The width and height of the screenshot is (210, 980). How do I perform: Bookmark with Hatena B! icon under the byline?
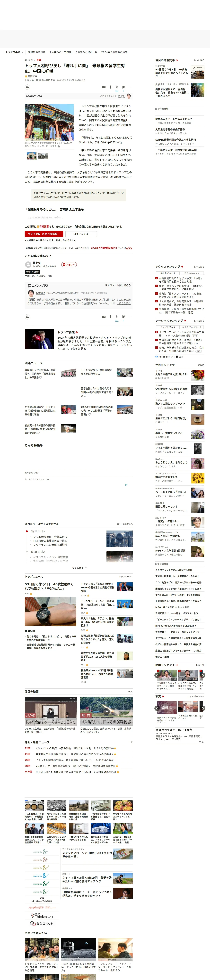pos(123,87)
